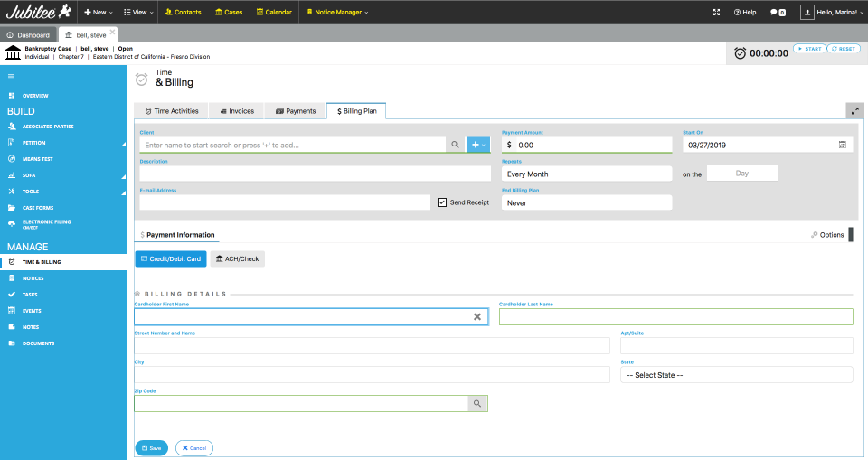Click the user avatar icon
868x460 pixels.
click(807, 12)
